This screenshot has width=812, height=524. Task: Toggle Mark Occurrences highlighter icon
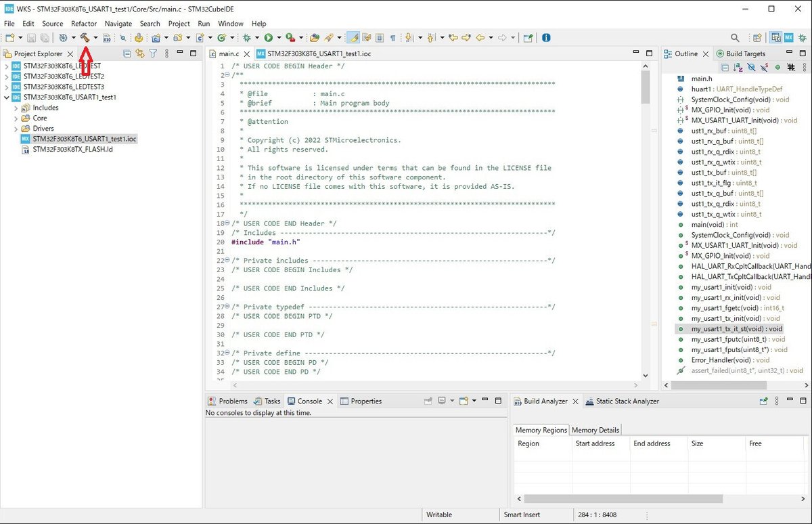[x=353, y=37]
